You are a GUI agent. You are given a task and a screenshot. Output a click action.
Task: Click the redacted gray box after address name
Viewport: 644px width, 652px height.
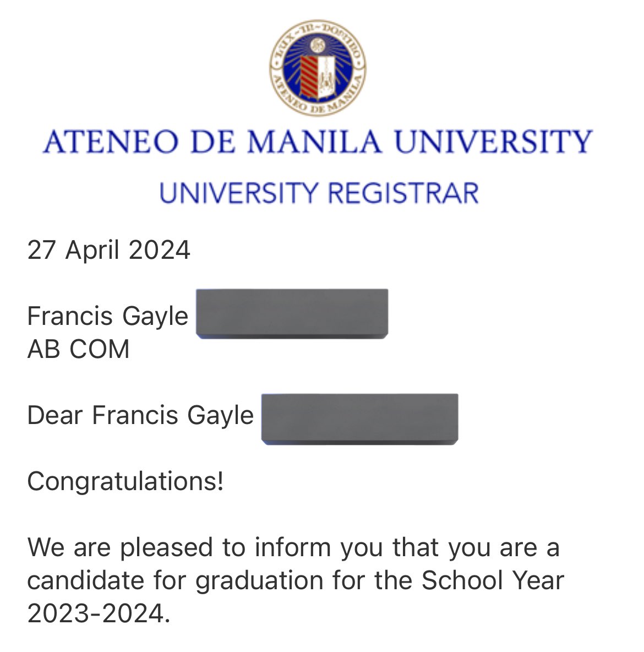pos(292,314)
